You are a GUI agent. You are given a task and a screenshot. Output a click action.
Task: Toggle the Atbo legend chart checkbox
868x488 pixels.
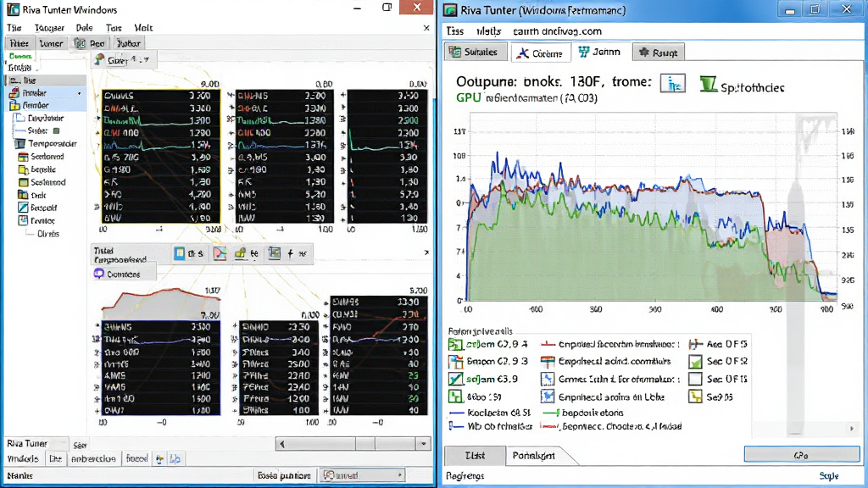[x=455, y=396]
